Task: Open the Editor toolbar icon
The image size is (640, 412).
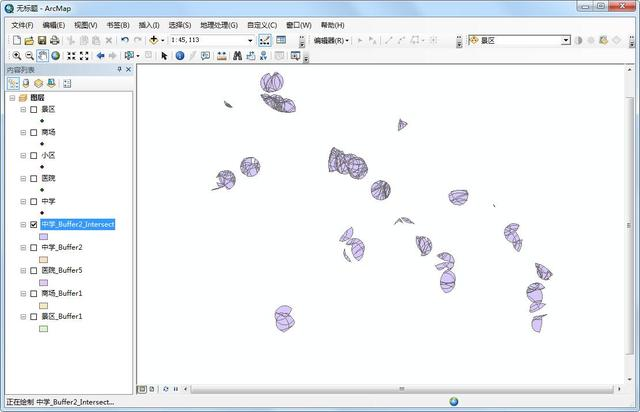Action: (264, 40)
